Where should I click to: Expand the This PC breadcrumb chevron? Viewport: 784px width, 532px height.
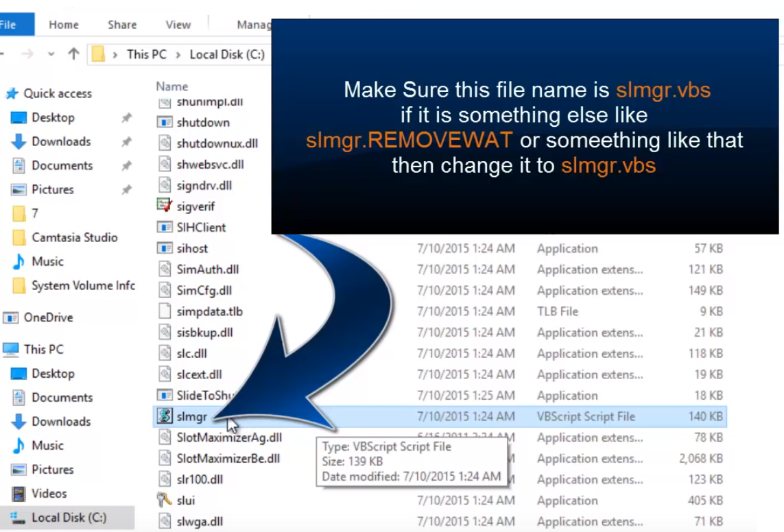click(x=178, y=54)
